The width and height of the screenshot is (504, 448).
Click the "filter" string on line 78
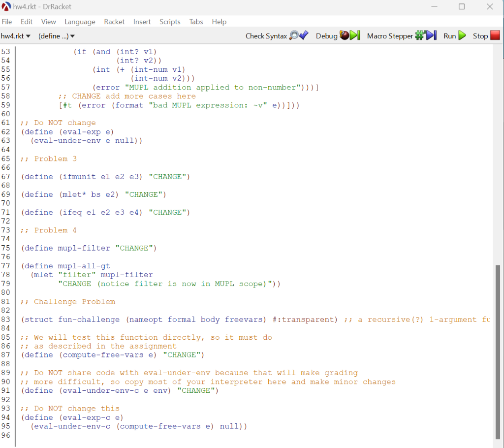(77, 275)
